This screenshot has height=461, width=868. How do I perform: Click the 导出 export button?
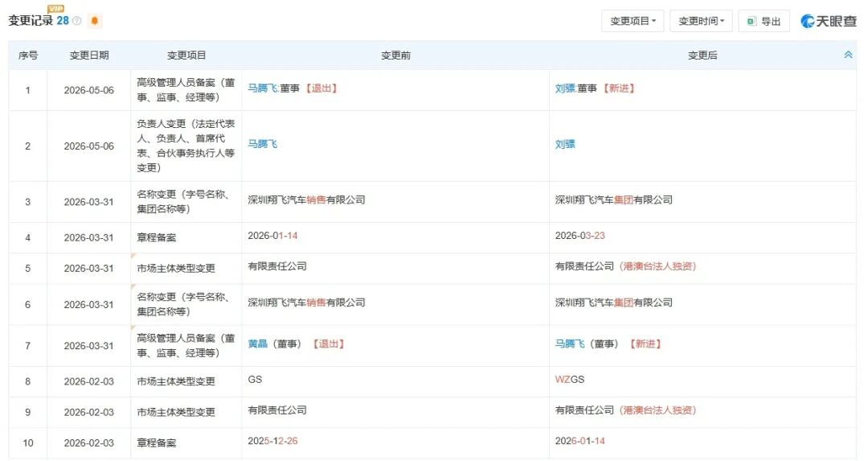pos(764,21)
